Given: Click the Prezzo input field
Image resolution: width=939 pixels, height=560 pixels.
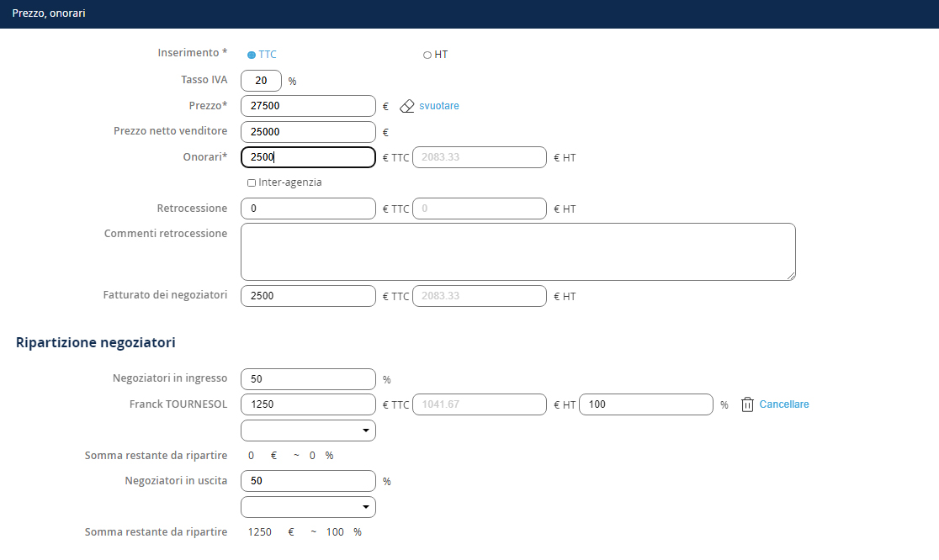Looking at the screenshot, I should tap(308, 106).
